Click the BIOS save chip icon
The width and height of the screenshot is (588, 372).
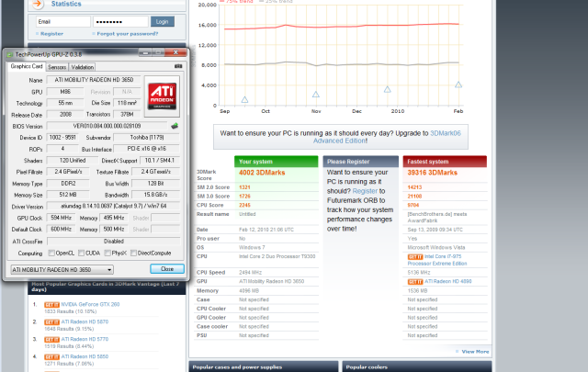[x=175, y=126]
